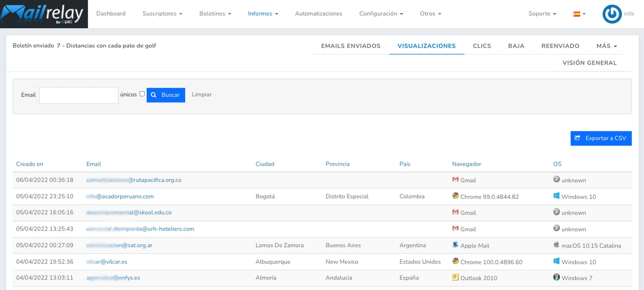The image size is (644, 290).
Task: Open the vilcar.es email link
Action: click(107, 262)
